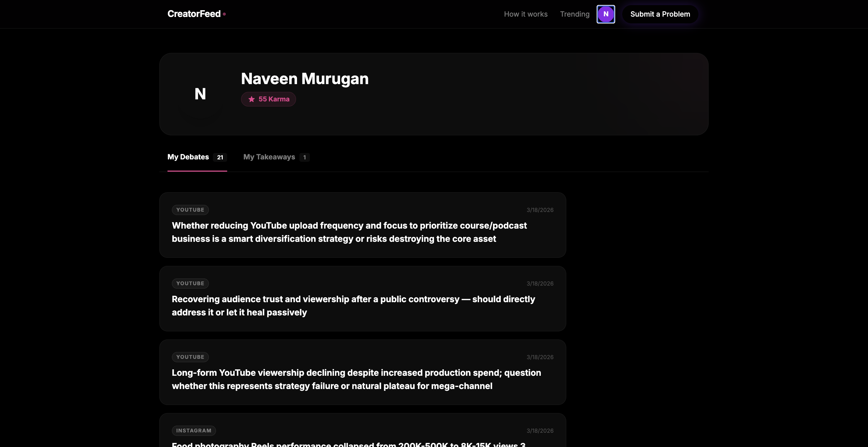Open the How it works page
This screenshot has height=447, width=868.
tap(526, 14)
